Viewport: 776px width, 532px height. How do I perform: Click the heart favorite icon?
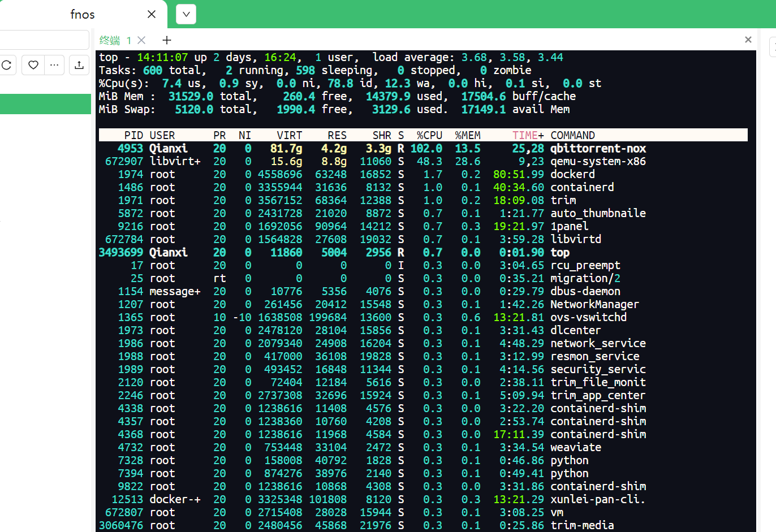pyautogui.click(x=33, y=65)
